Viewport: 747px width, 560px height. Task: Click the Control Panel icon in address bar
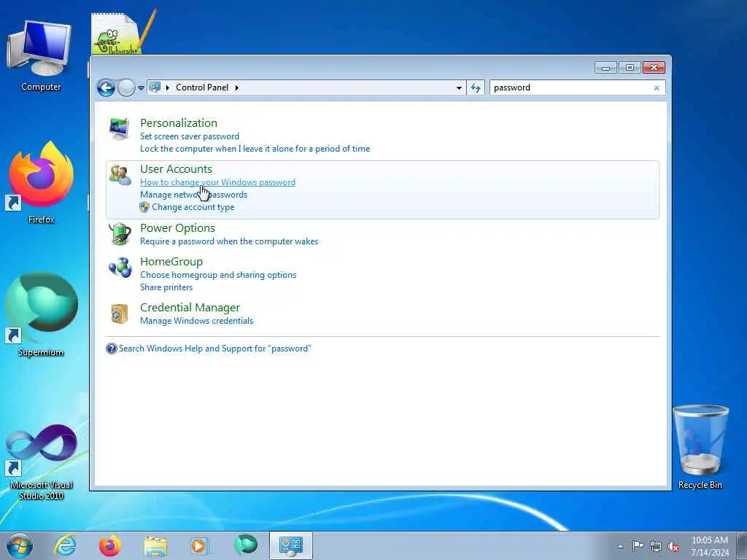[155, 87]
